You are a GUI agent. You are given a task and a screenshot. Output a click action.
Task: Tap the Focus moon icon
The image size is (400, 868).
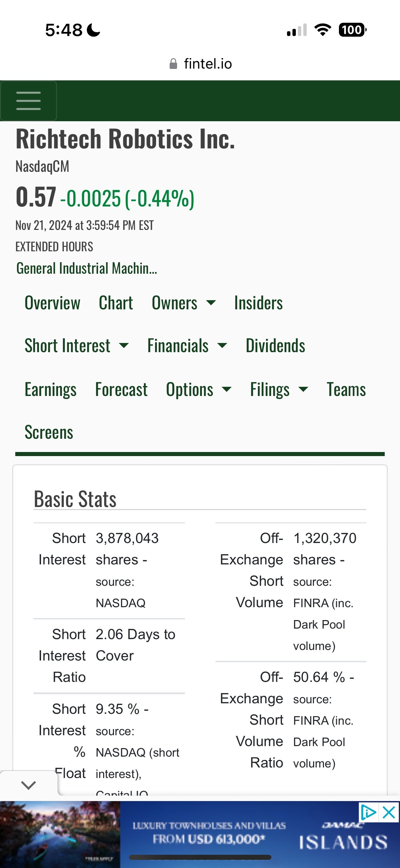pos(94,30)
